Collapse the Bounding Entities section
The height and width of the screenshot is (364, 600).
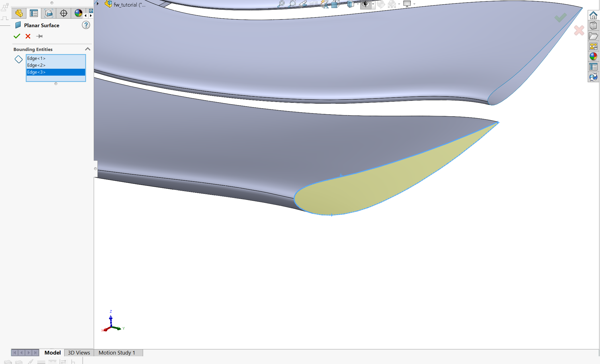(88, 49)
